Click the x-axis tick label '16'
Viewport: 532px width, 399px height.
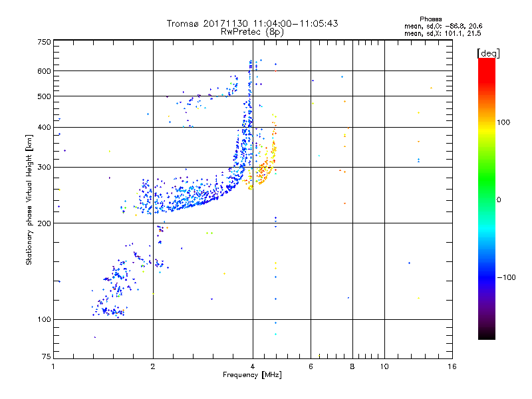point(452,366)
